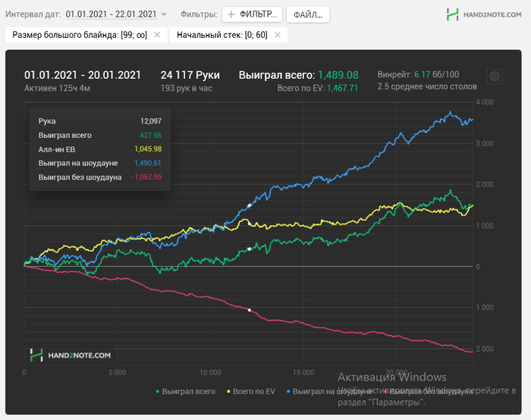The width and height of the screenshot is (531, 420).
Task: Click the Hand2Note.com logo at top right
Action: point(484,14)
